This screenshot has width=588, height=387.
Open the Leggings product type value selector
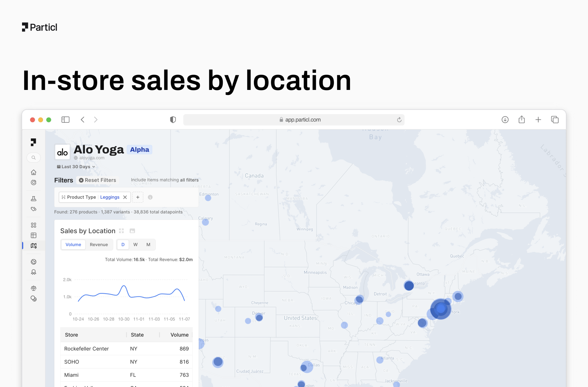point(110,197)
